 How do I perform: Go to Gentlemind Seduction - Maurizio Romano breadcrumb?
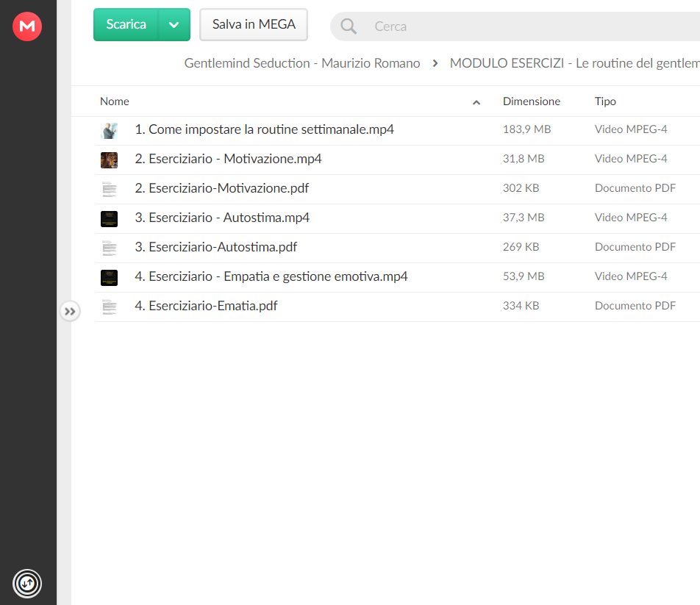pos(302,63)
